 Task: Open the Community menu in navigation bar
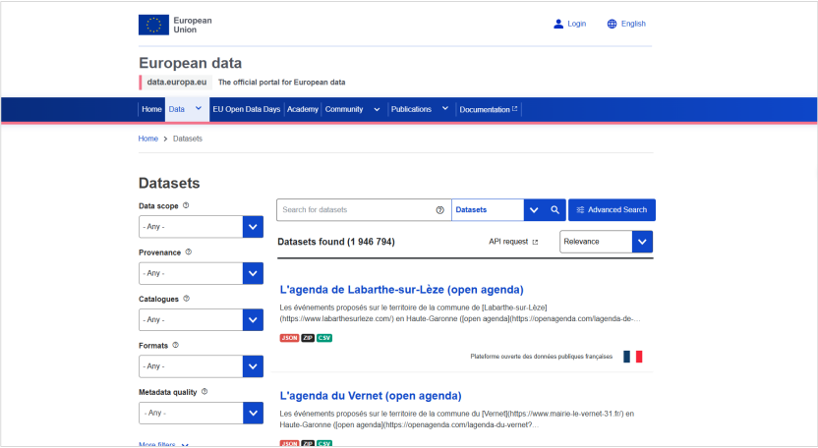coord(352,109)
